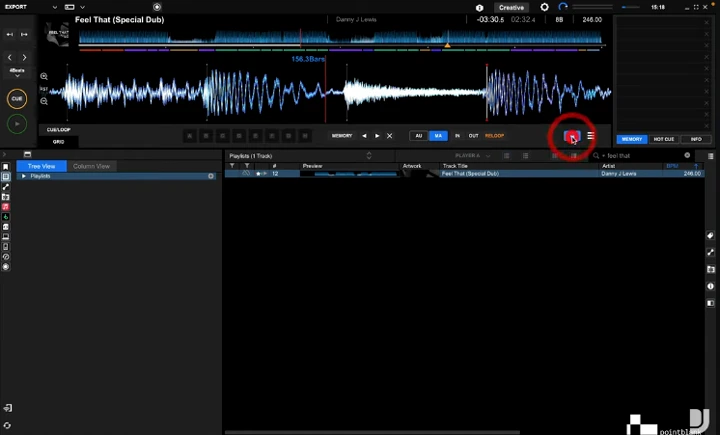
Task: Open the settings gear icon
Action: tap(544, 7)
